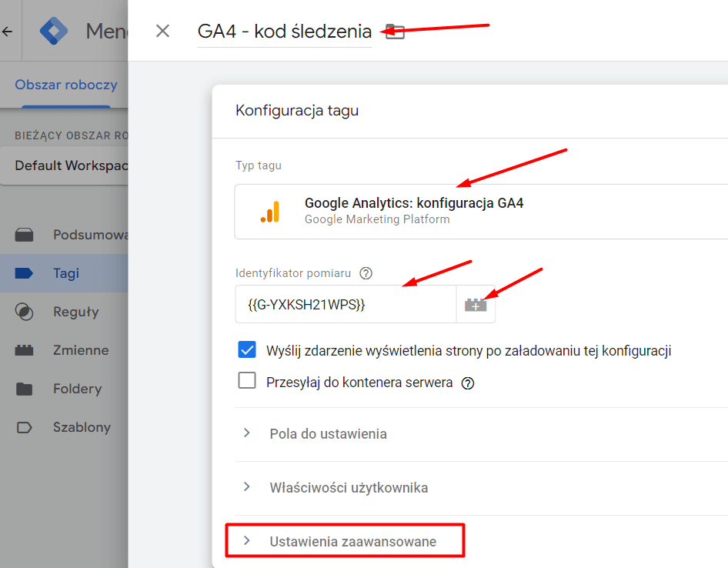Click the Konfiguracja tagu heading

coord(297,111)
